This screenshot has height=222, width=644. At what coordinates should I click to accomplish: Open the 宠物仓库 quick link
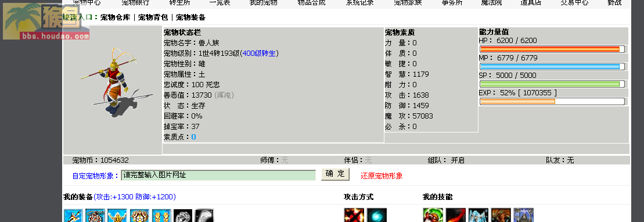click(x=115, y=17)
